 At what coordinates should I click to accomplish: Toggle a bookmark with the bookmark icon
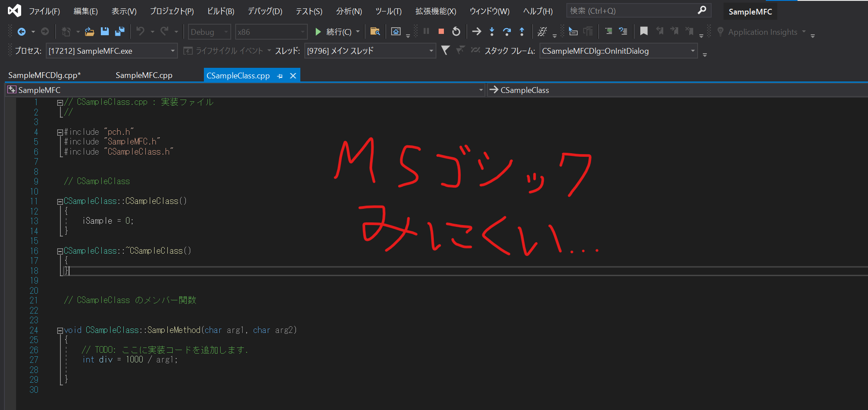644,31
